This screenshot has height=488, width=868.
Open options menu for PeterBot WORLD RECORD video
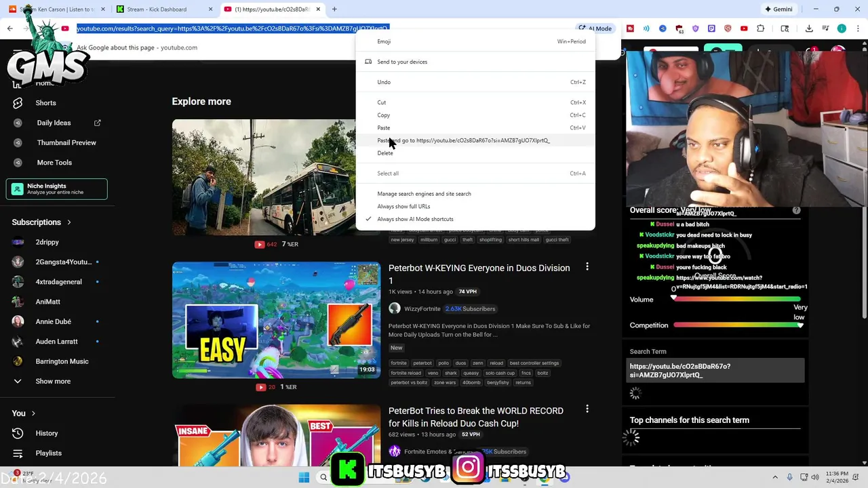point(587,409)
